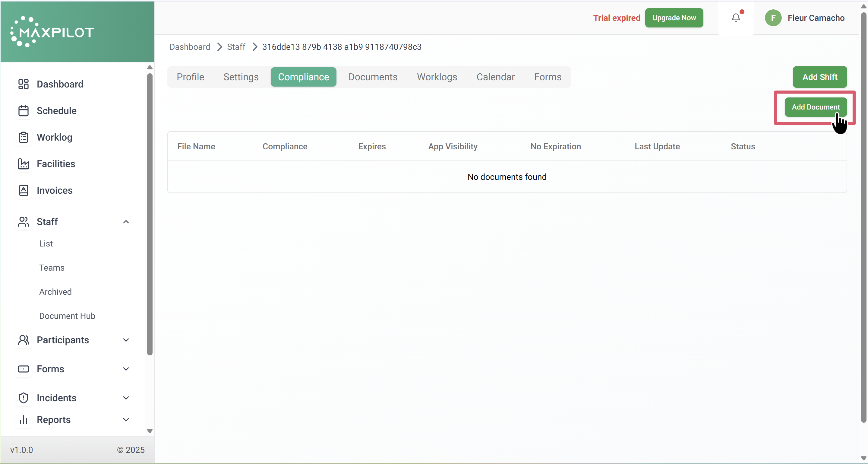Click the Invoices document icon
The width and height of the screenshot is (868, 464).
pyautogui.click(x=23, y=191)
